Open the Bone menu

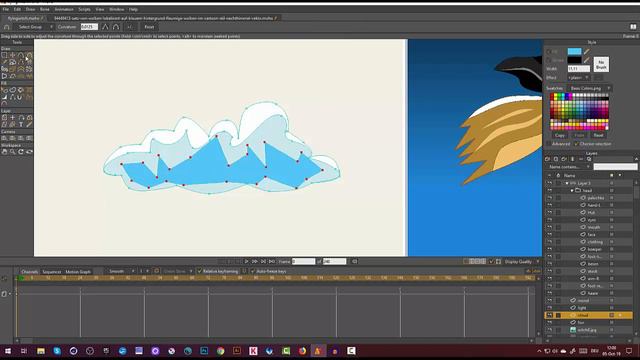click(x=44, y=9)
